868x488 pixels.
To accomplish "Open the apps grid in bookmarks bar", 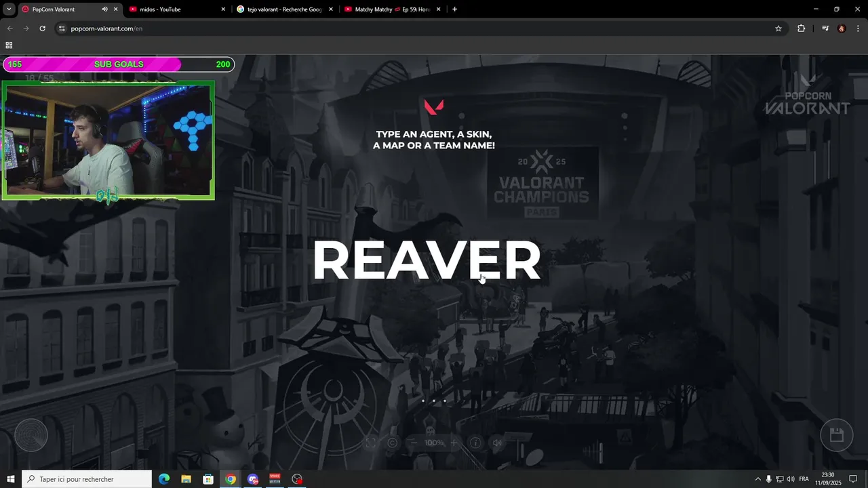I will [9, 45].
